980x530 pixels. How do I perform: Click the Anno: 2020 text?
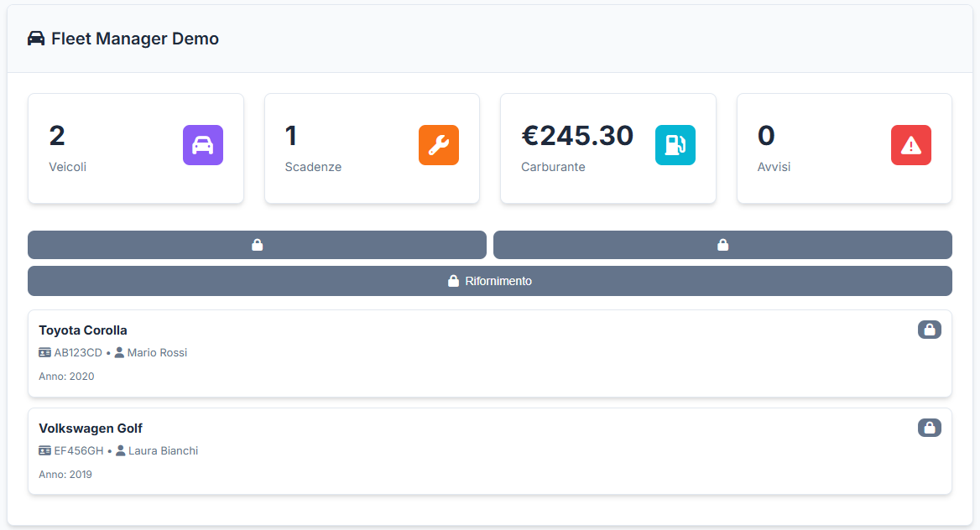(x=66, y=377)
